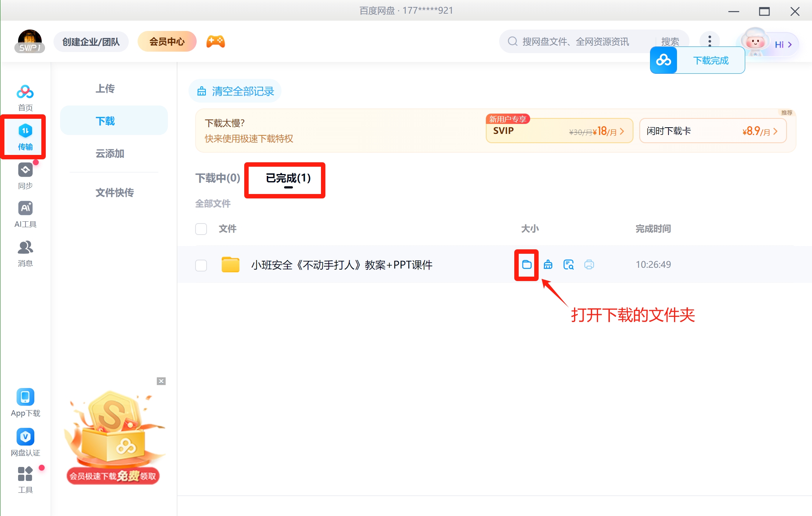Open downloaded folder location icon
812x516 pixels.
527,264
